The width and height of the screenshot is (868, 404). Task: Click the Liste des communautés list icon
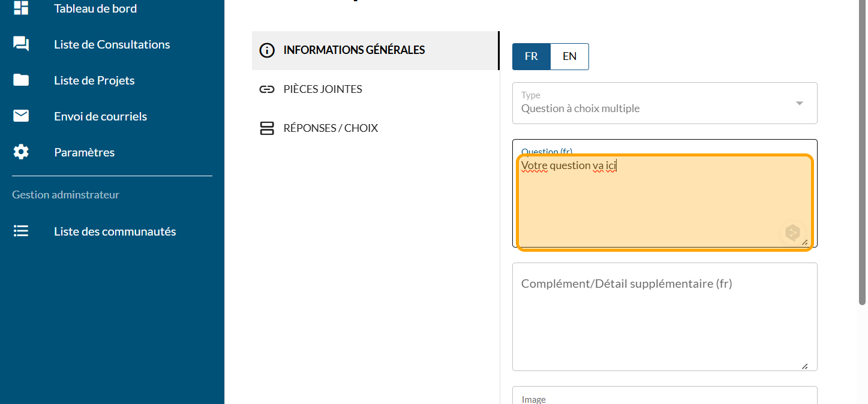point(21,231)
